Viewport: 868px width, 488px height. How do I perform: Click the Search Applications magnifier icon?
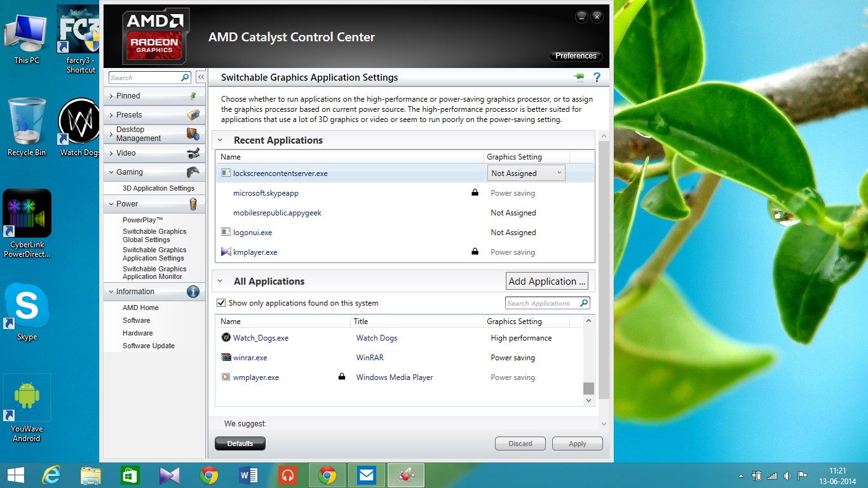(x=584, y=303)
